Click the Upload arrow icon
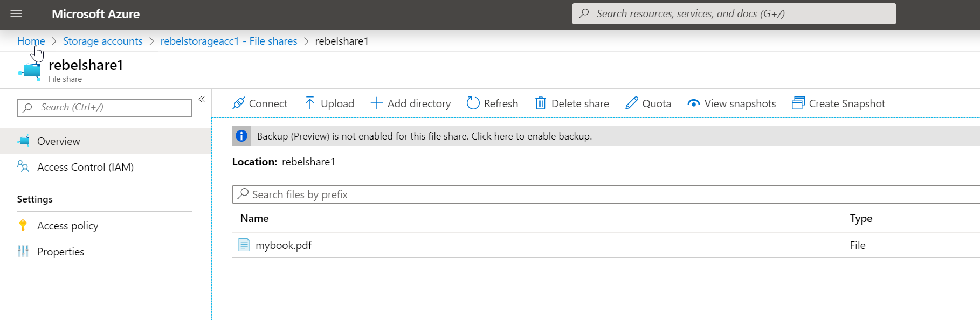This screenshot has height=320, width=980. [x=310, y=103]
